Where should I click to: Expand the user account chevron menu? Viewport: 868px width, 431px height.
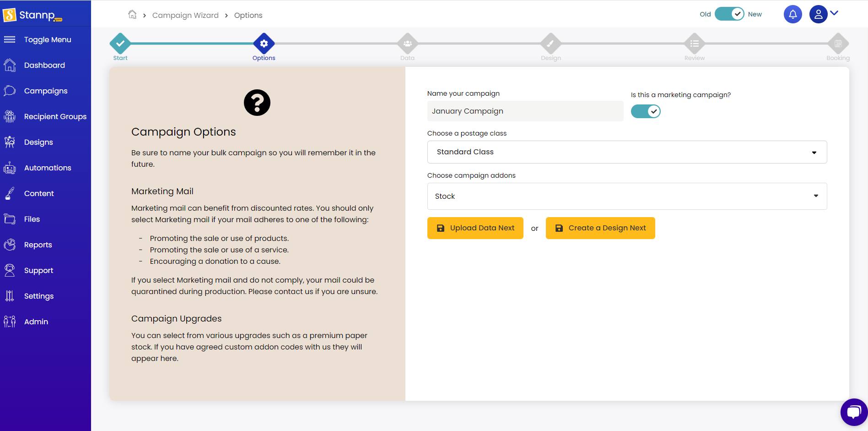click(x=834, y=13)
